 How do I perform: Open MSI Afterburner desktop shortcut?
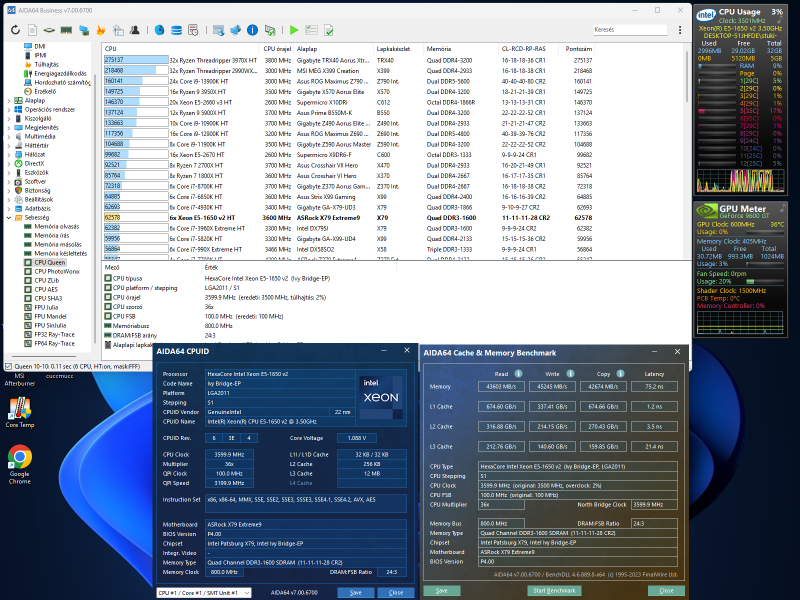pyautogui.click(x=19, y=380)
